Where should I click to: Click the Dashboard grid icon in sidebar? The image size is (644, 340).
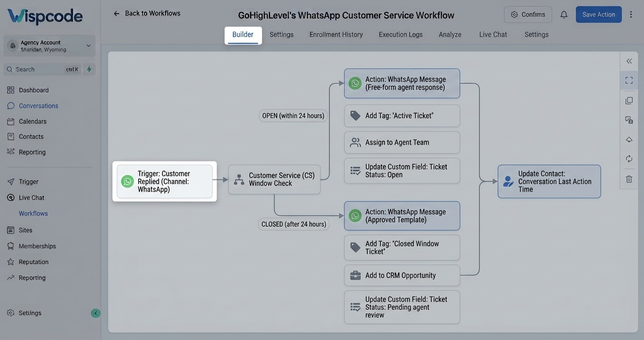(11, 90)
